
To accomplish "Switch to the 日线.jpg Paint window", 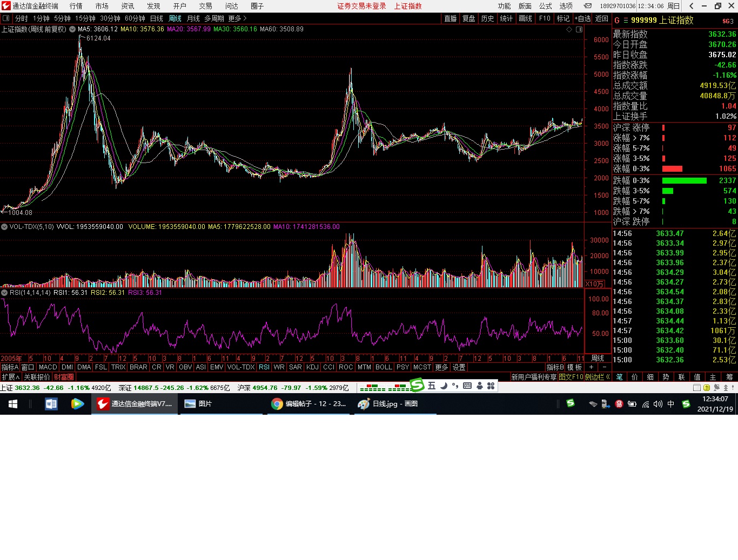I will click(395, 404).
